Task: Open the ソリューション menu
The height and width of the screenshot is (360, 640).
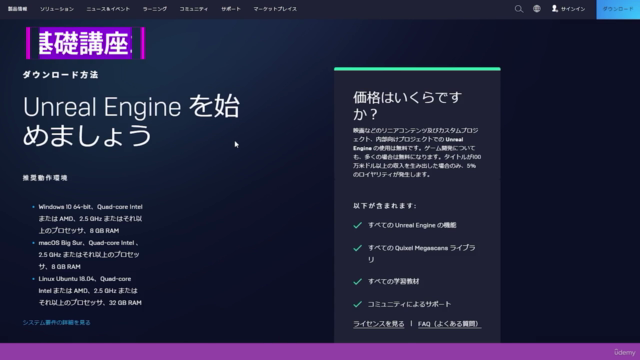Action: pyautogui.click(x=57, y=9)
